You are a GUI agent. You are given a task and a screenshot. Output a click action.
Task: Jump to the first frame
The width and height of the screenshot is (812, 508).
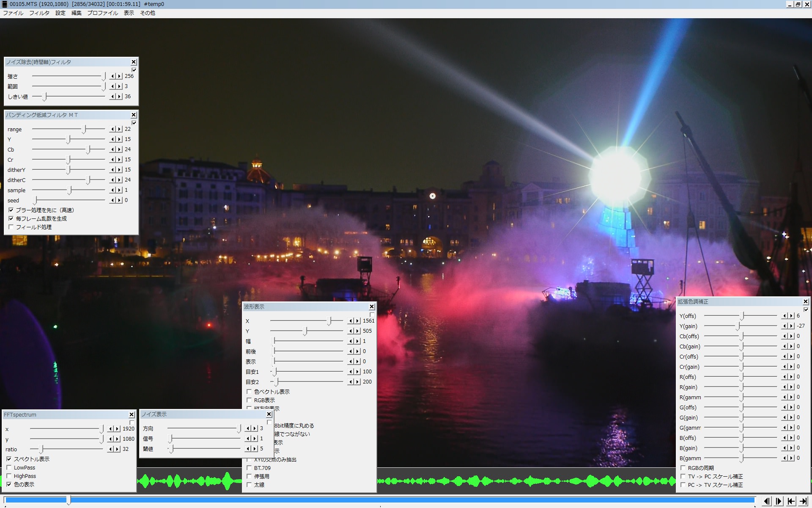(x=791, y=501)
